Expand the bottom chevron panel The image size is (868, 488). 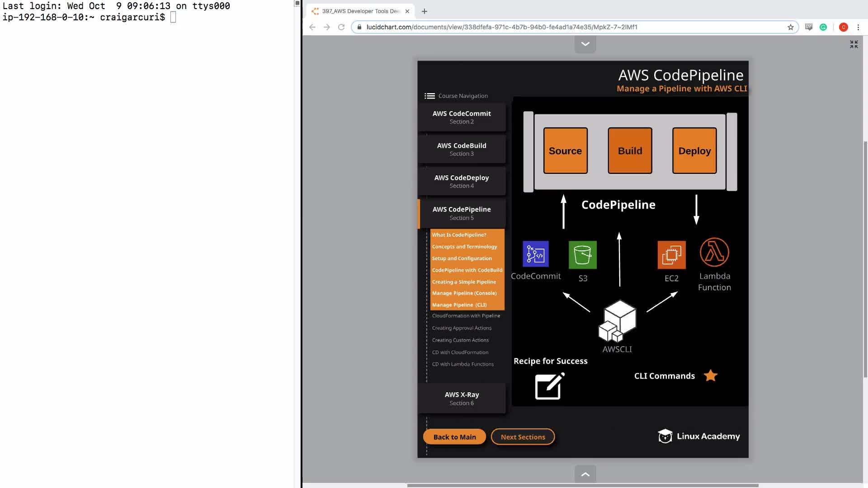(585, 474)
